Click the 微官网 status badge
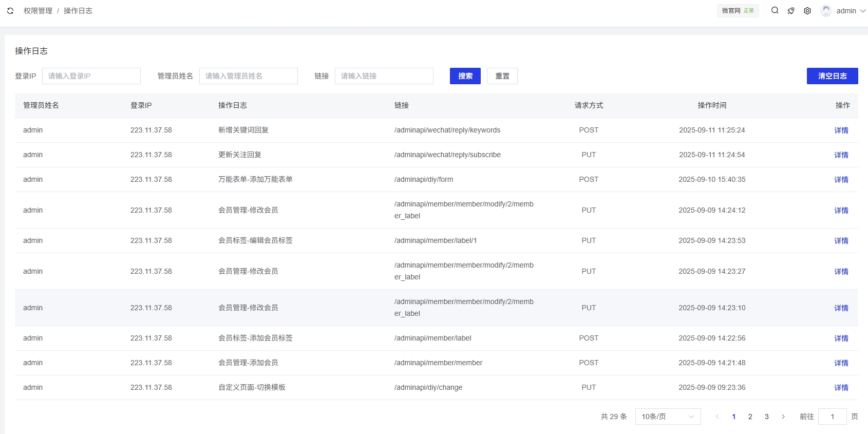 tap(738, 11)
